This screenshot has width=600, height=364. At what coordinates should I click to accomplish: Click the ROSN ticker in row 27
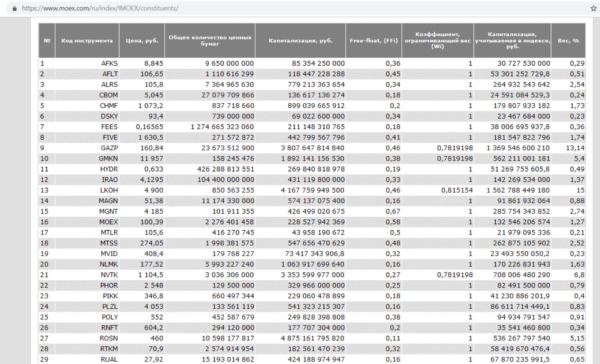click(108, 338)
